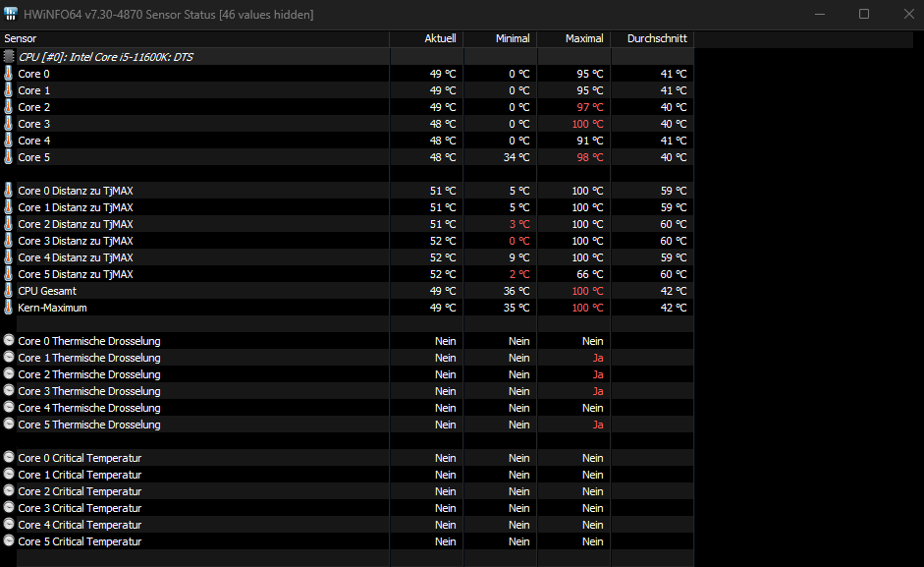Screen dimensions: 924x567
Task: Click thermometer icon next to Core 0
Action: tap(8, 73)
